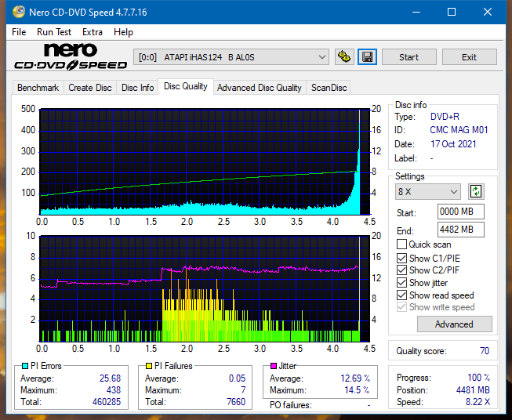
Task: Click the Exit button
Action: coord(469,57)
